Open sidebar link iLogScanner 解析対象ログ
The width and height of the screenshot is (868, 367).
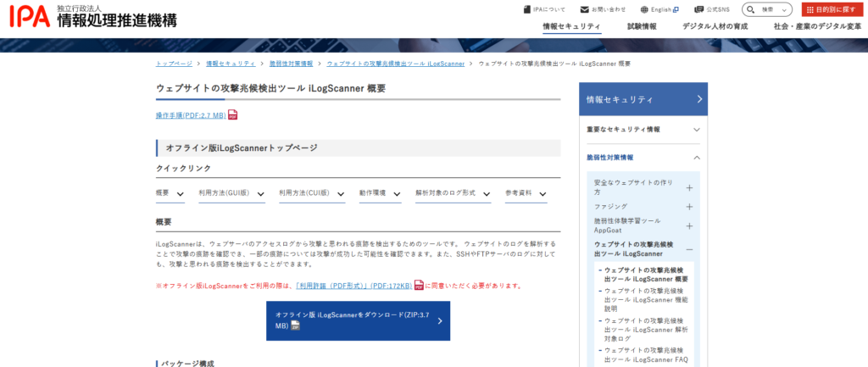coord(646,330)
